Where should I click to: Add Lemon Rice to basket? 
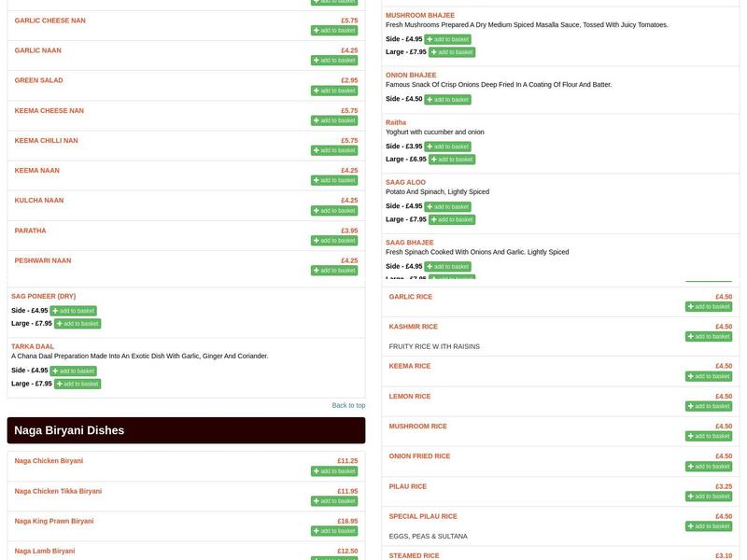708,406
